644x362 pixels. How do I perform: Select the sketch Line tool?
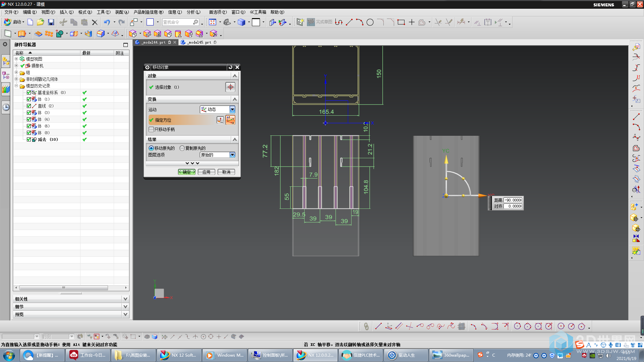click(x=349, y=22)
